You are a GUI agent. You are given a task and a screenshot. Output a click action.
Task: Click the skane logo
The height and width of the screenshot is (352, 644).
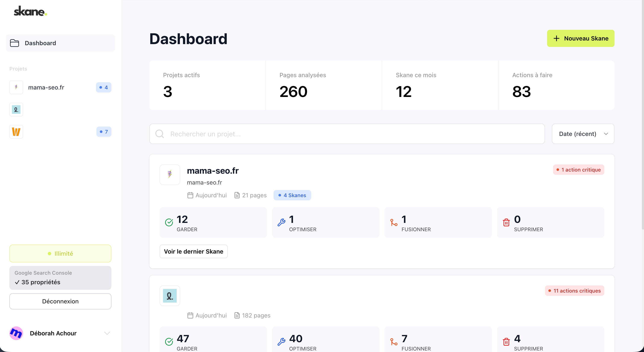click(30, 11)
